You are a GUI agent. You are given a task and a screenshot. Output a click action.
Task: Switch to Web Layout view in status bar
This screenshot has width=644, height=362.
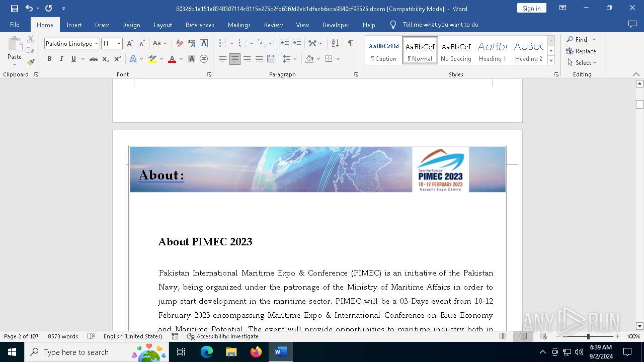[543, 336]
